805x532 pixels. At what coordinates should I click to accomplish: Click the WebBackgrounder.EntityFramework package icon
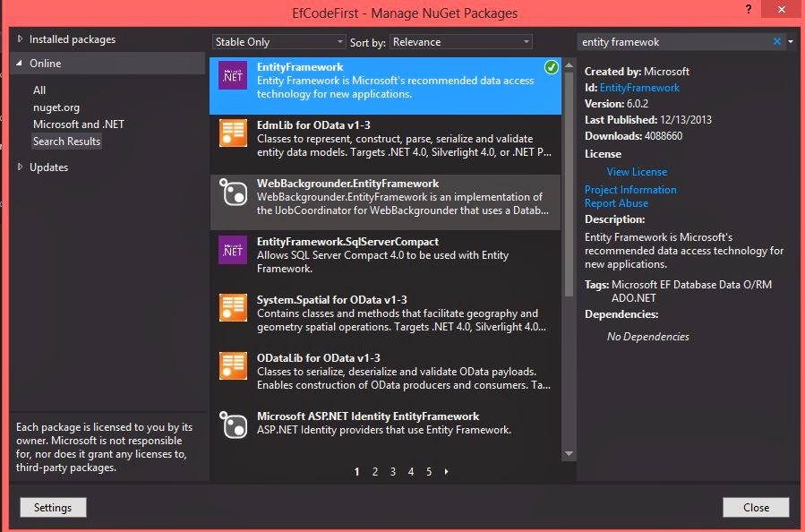click(233, 192)
